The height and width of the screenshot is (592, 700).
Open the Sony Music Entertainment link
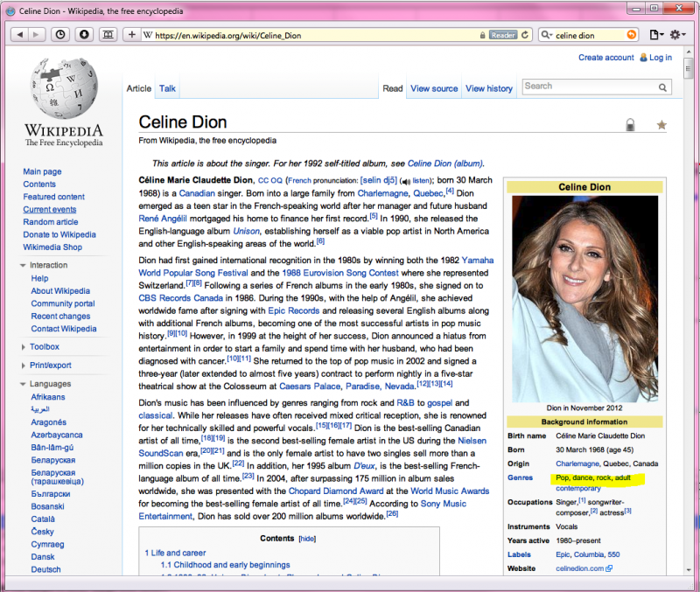coord(302,510)
